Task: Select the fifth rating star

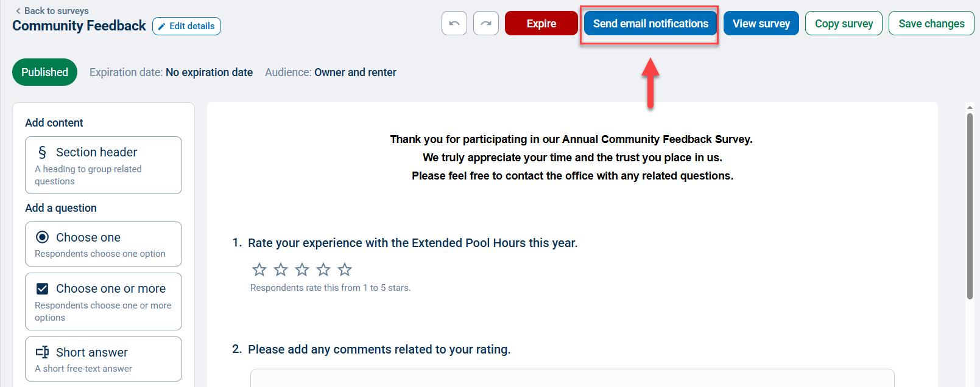Action: (345, 270)
